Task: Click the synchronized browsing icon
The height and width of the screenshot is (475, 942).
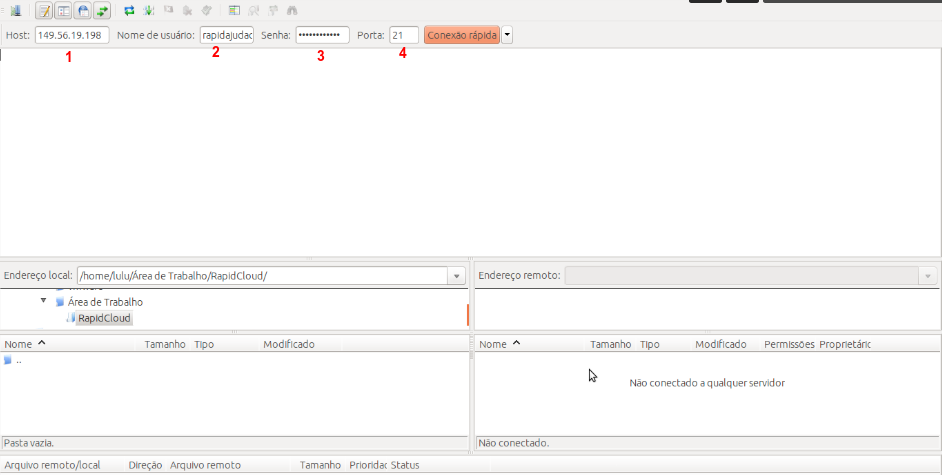Action: [272, 11]
